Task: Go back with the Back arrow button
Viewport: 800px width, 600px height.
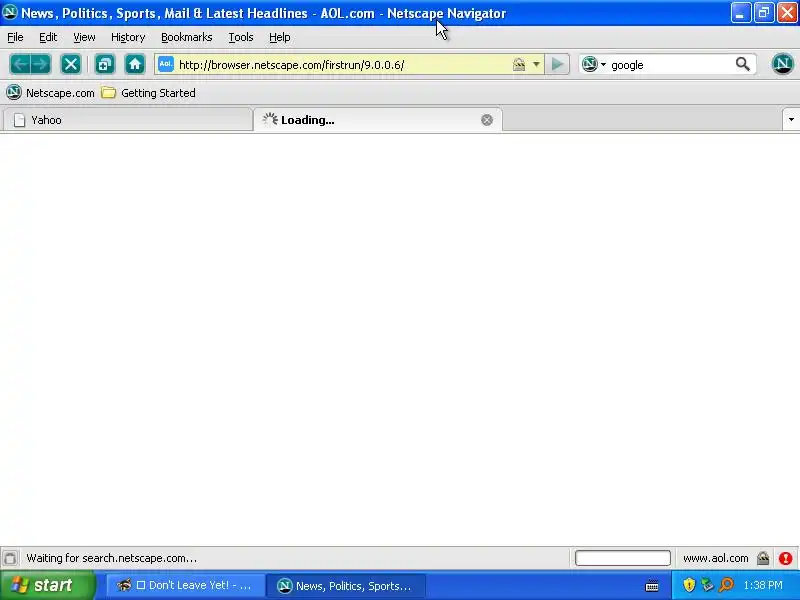Action: (20, 64)
